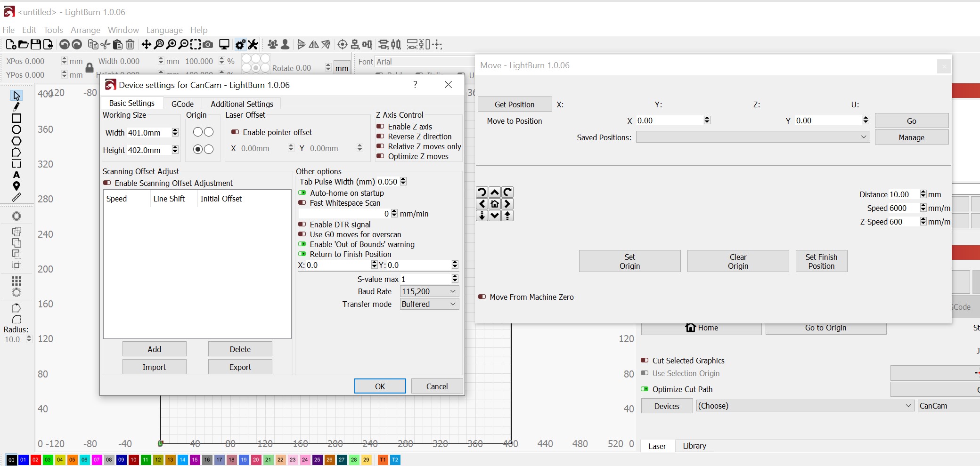
Task: Open the Arrange menu
Action: coord(85,30)
